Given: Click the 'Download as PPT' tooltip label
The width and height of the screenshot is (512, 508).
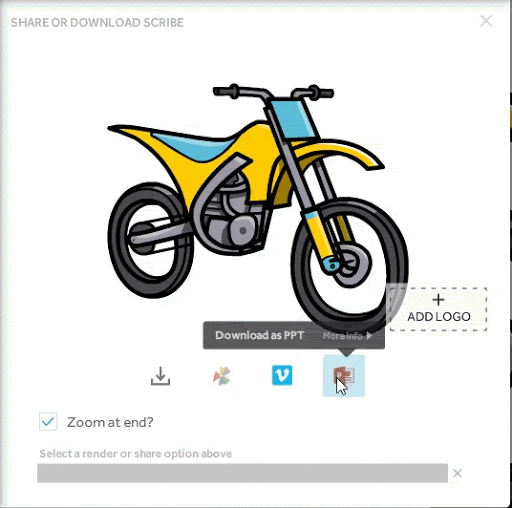Looking at the screenshot, I should (259, 335).
